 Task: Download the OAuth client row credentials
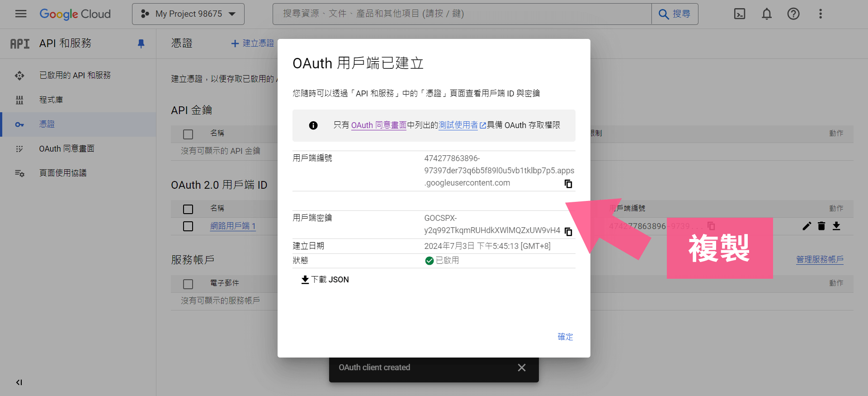(x=836, y=226)
